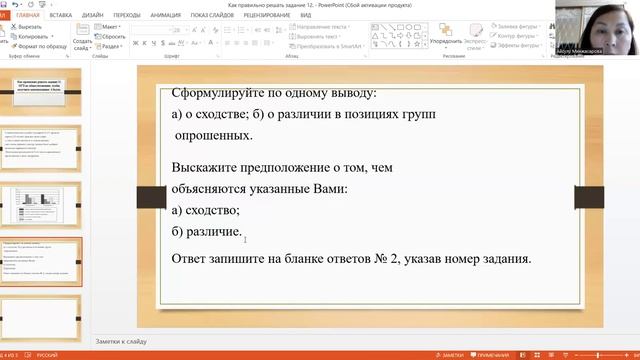Image resolution: width=640 pixels, height=360 pixels.
Task: Toggle text shadow S formatting
Action: (x=163, y=43)
